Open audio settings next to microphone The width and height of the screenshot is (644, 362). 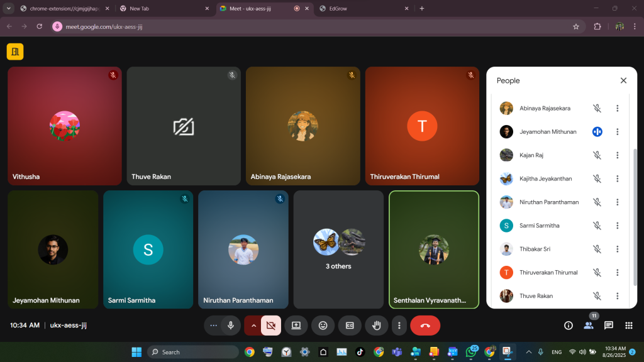[214, 326]
